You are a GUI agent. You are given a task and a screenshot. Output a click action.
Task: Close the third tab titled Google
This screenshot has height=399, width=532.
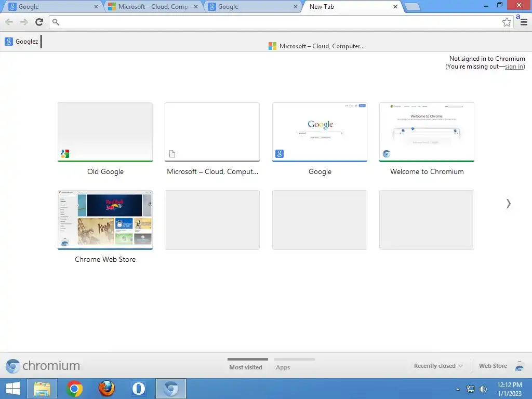pyautogui.click(x=296, y=7)
